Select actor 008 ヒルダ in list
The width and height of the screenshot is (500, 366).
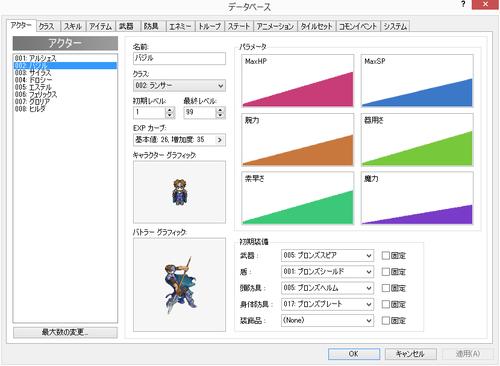65,109
